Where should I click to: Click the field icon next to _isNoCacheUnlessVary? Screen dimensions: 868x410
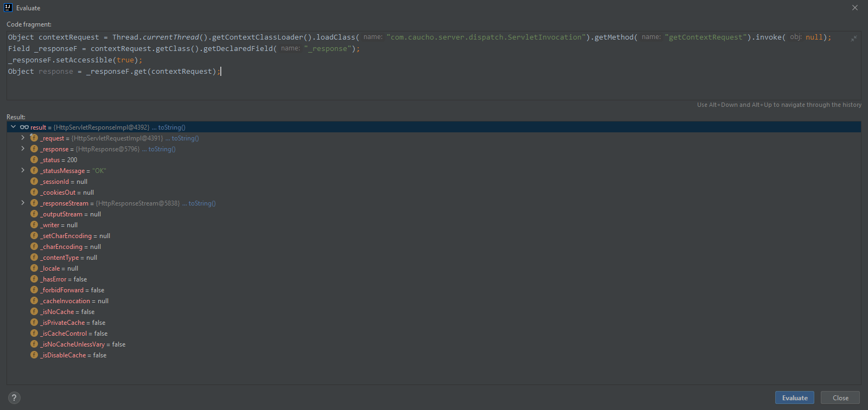pos(34,344)
